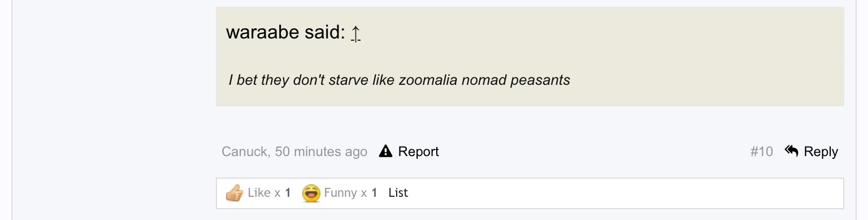This screenshot has width=868, height=220.
Task: Click the "waraabe said:" quote header
Action: coord(285,32)
